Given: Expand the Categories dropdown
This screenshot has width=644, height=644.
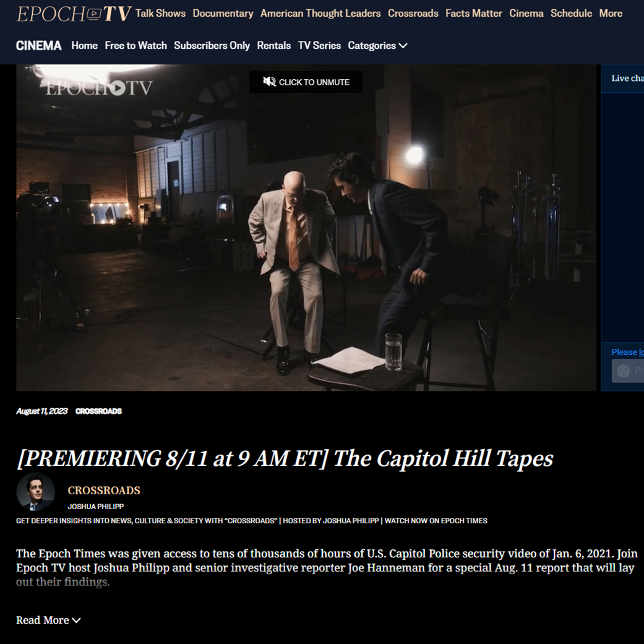Looking at the screenshot, I should tap(377, 46).
